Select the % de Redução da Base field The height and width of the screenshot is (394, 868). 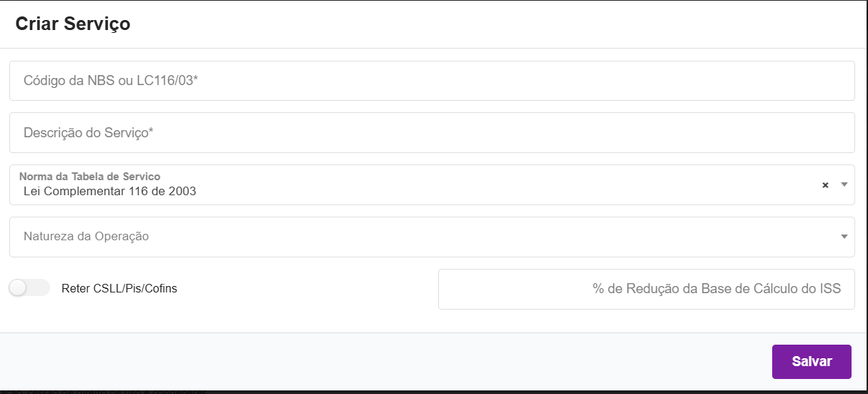(x=646, y=289)
